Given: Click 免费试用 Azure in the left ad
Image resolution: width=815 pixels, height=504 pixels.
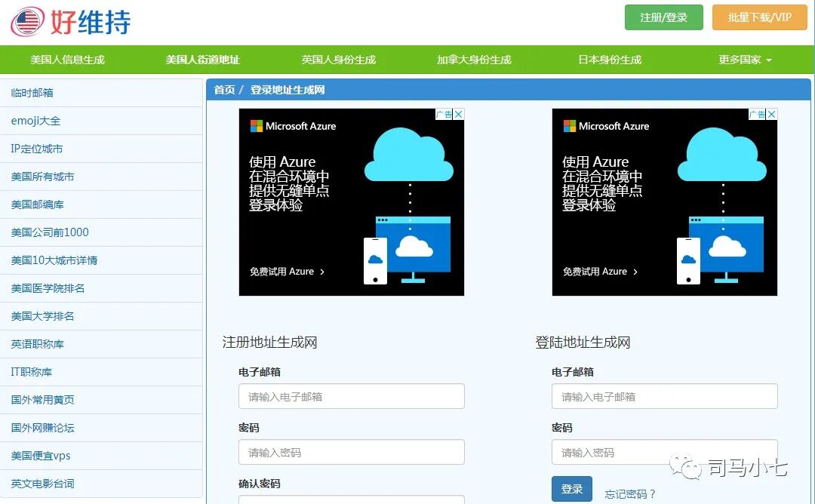Looking at the screenshot, I should [x=287, y=272].
